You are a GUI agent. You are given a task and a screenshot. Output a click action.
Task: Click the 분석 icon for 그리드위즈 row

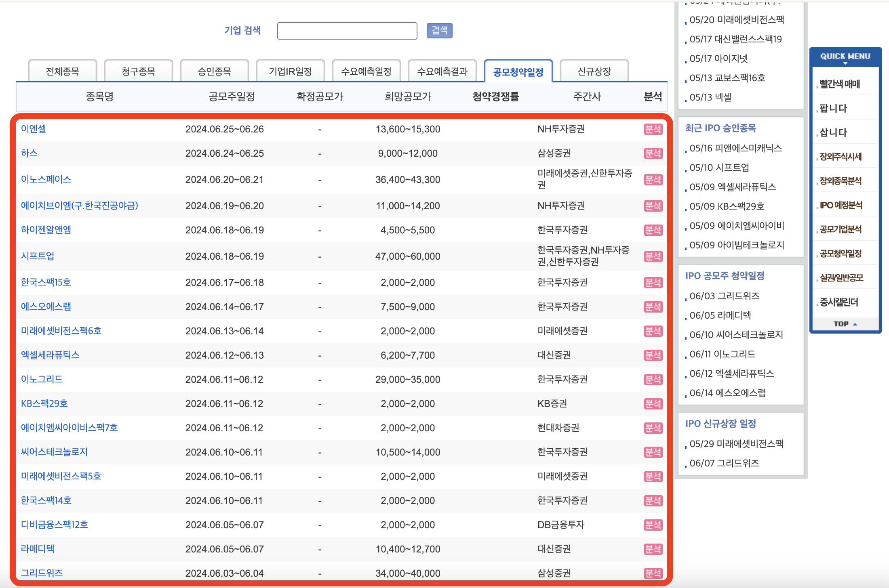coord(653,573)
